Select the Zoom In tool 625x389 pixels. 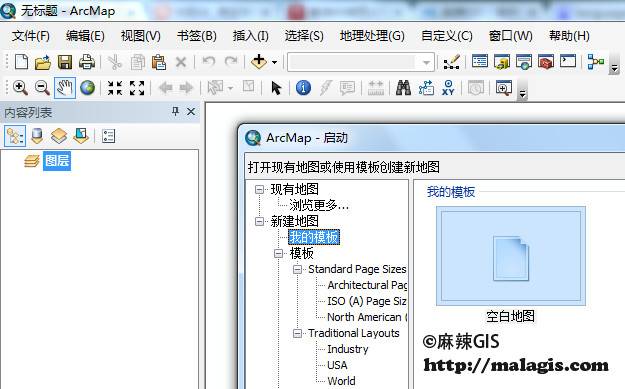20,88
